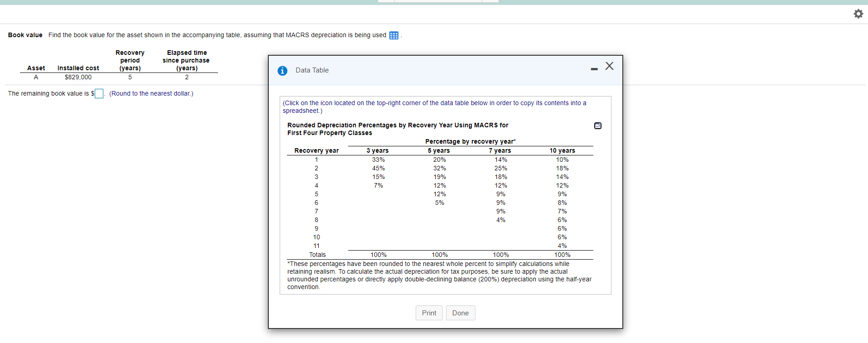This screenshot has height=343, width=868.
Task: Close the Data Table dialog
Action: click(610, 66)
